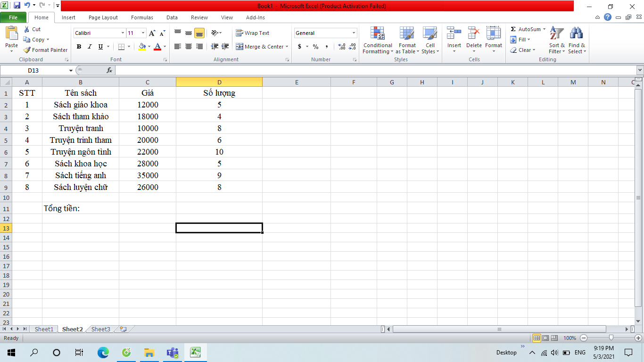Toggle Underline formatting
The width and height of the screenshot is (644, 362).
(x=100, y=47)
